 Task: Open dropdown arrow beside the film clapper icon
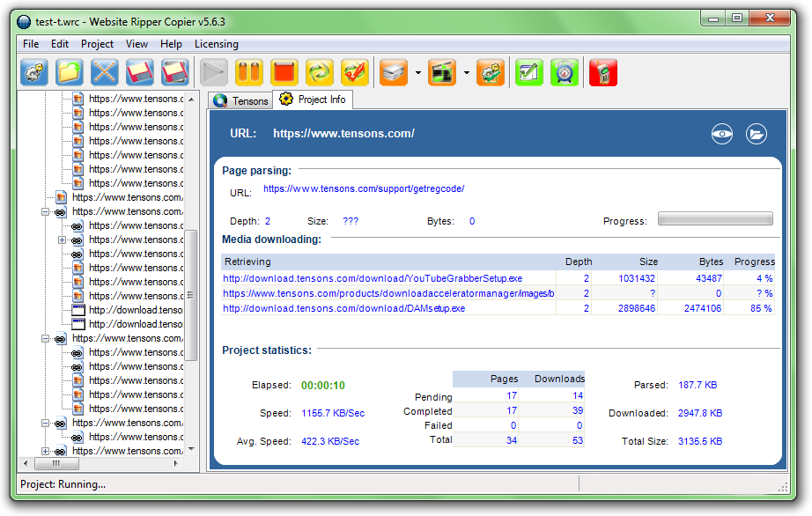[467, 72]
